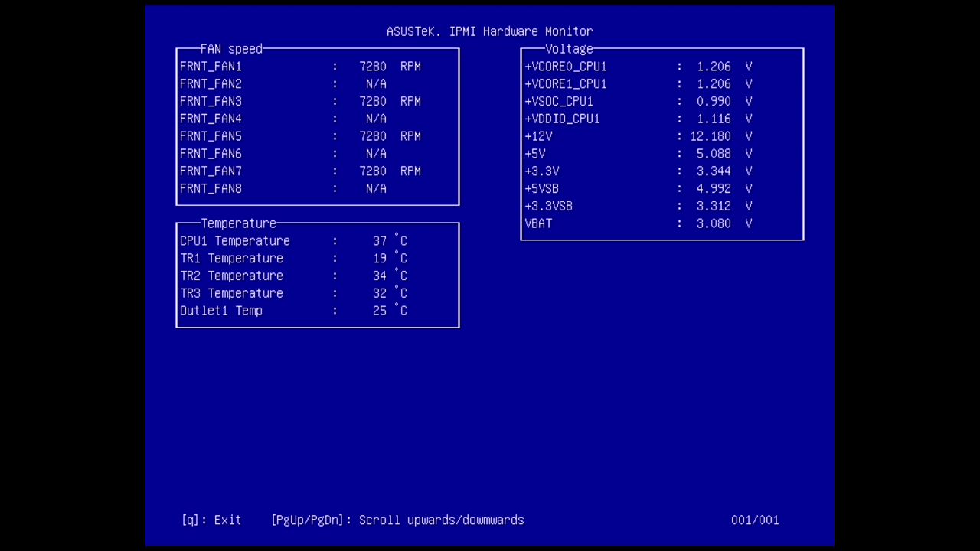The height and width of the screenshot is (551, 980).
Task: Click the +VDDIO_CPU1 label
Action: coord(562,119)
